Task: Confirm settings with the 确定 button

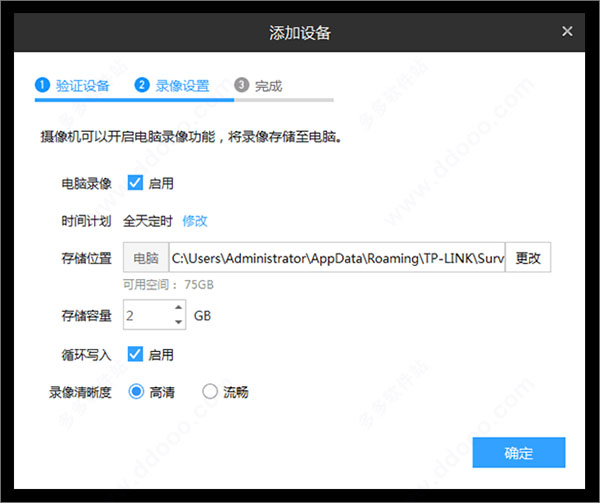Action: pyautogui.click(x=519, y=453)
